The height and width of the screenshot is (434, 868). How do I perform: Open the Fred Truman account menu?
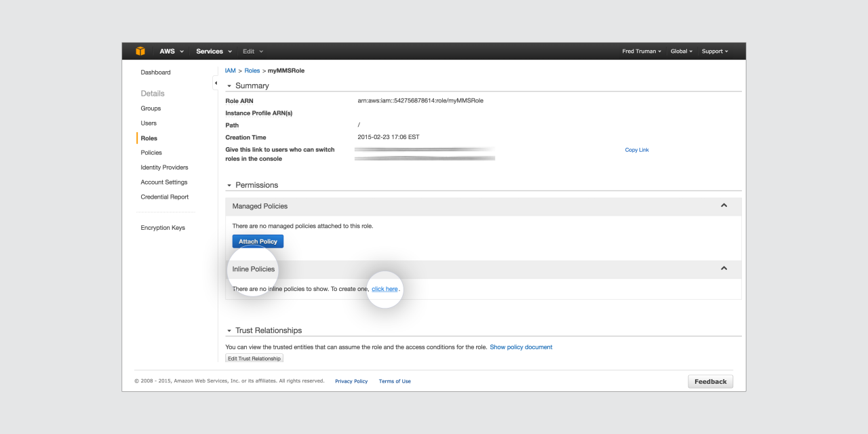(642, 52)
